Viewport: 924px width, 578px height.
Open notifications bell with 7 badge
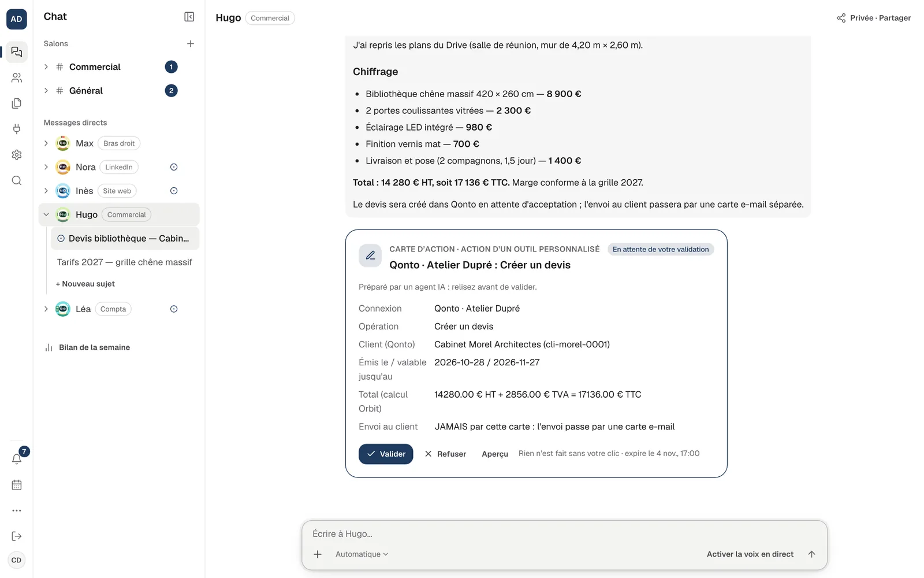click(17, 459)
